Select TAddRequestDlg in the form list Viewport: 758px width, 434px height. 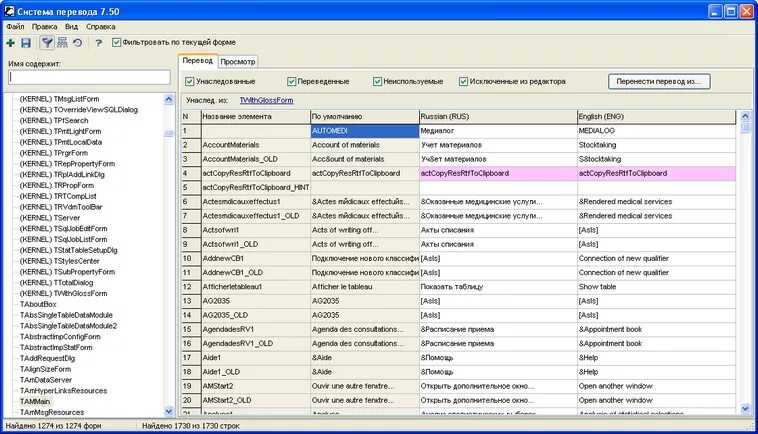47,359
